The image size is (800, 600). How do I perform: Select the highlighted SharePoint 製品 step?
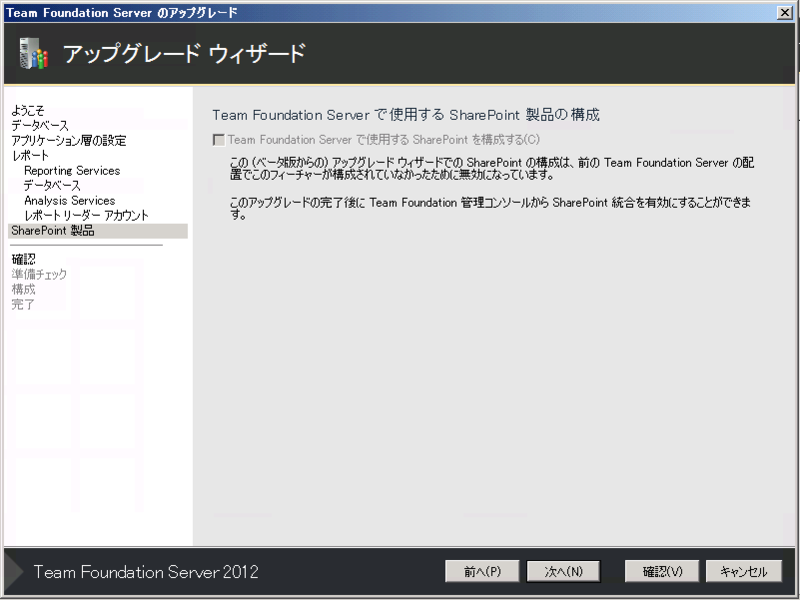pyautogui.click(x=98, y=231)
